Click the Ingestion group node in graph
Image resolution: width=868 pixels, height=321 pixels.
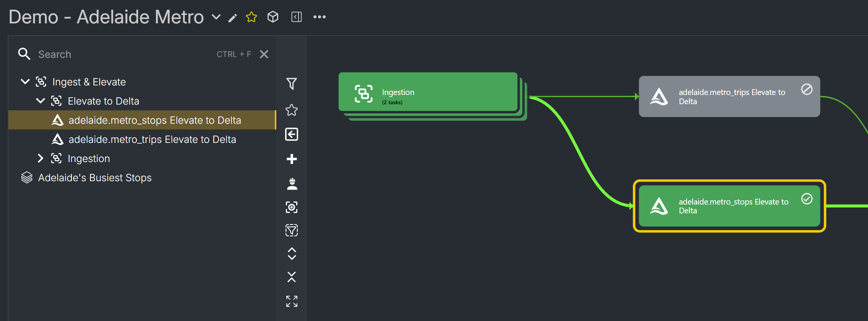[428, 92]
